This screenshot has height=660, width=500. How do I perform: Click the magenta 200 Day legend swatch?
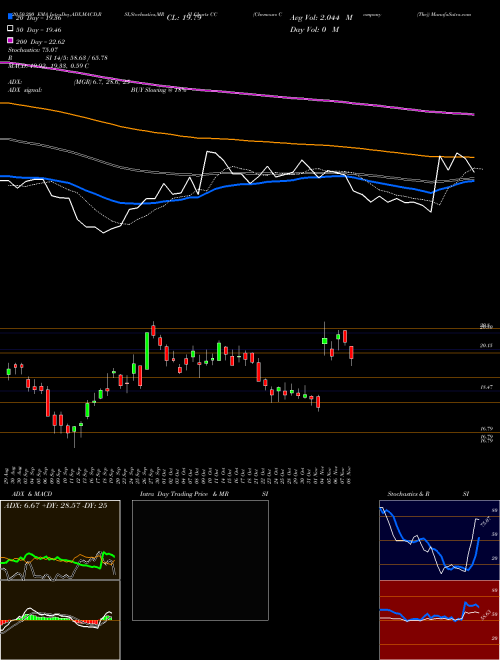click(x=10, y=41)
